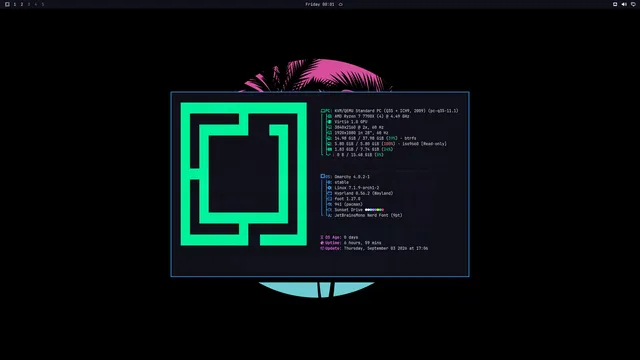
Task: Click the green percentage on the btrfs line
Action: (392, 138)
